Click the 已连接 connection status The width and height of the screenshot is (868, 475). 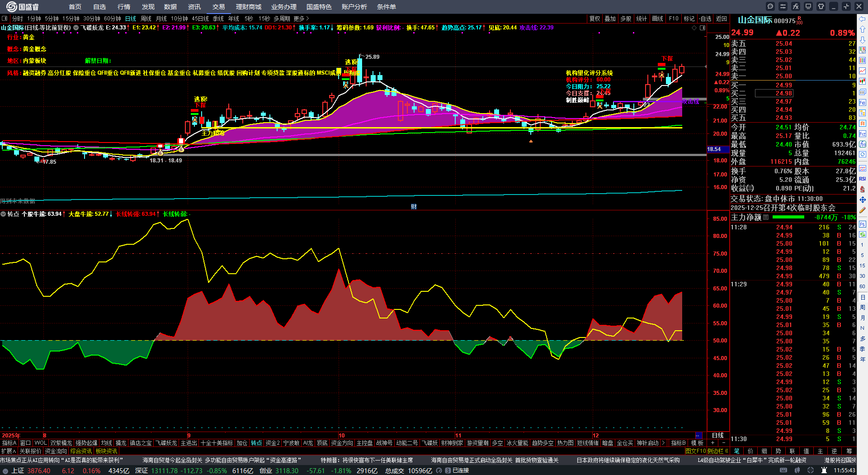pos(461,470)
